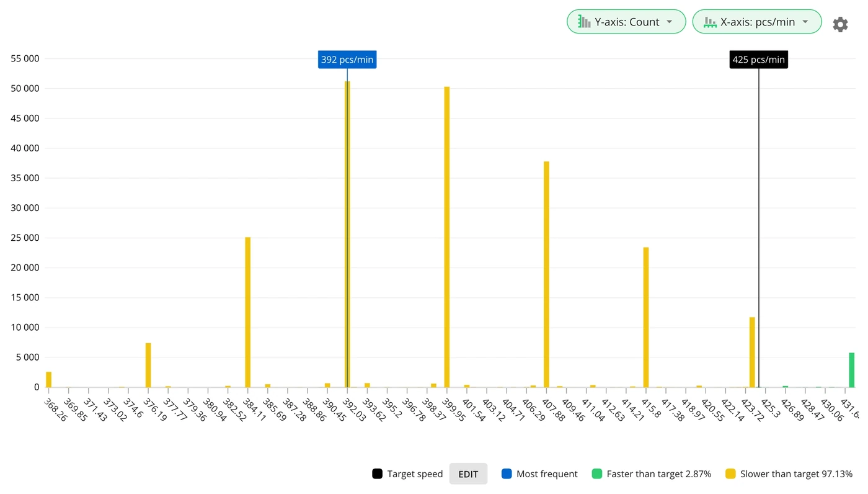Click the EDIT target speed button

(x=468, y=474)
